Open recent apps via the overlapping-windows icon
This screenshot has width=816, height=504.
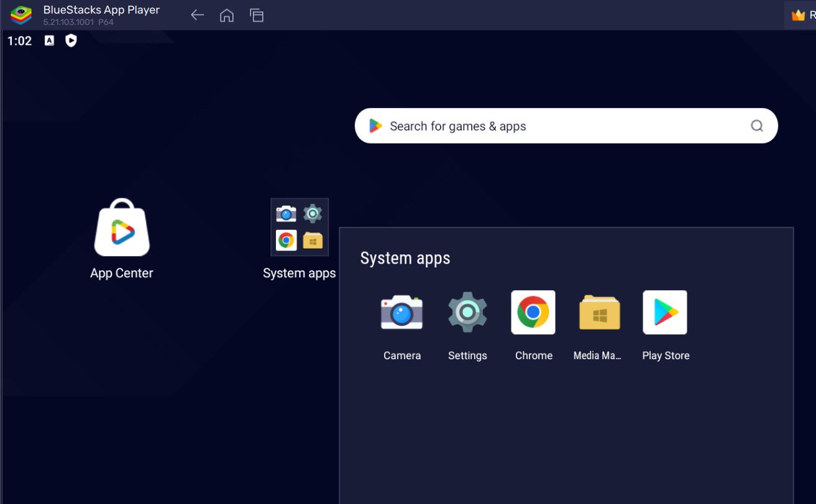tap(257, 15)
